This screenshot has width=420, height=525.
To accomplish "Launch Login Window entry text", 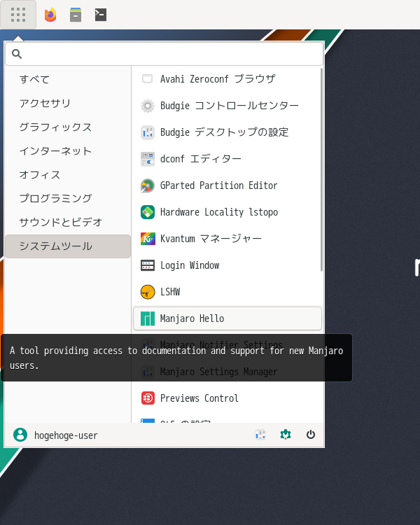I will coord(190,265).
